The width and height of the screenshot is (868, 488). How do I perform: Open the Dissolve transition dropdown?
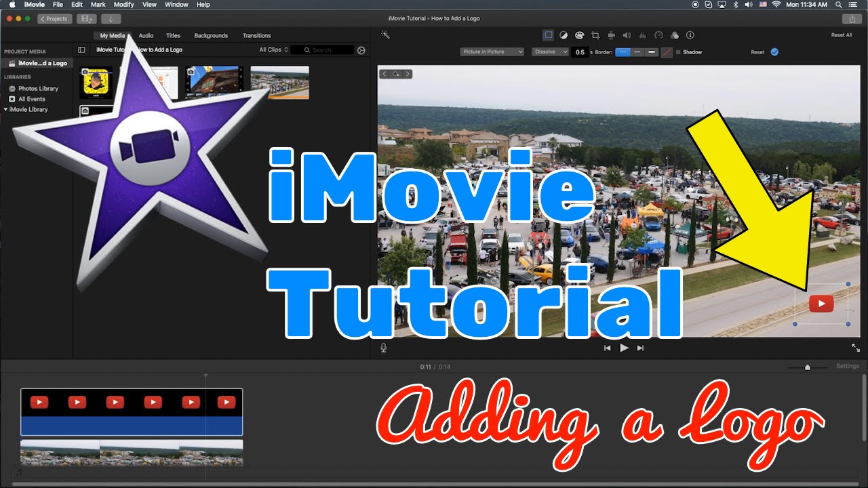[550, 52]
